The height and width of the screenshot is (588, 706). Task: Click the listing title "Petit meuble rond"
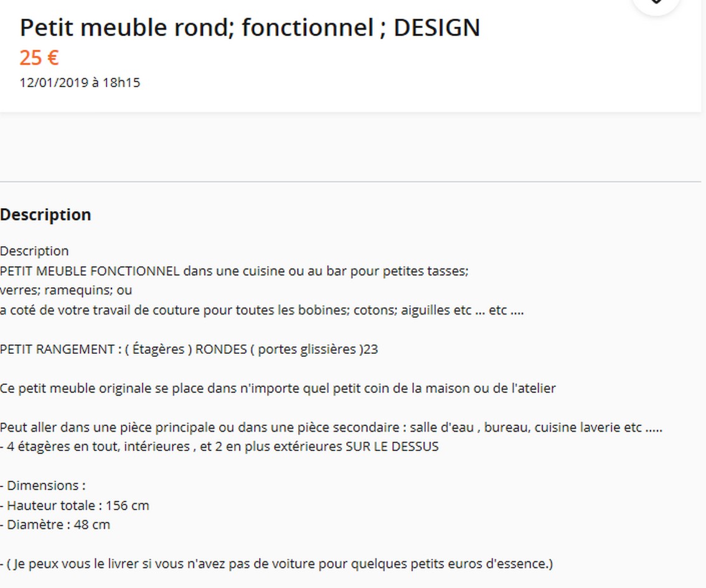(x=125, y=28)
